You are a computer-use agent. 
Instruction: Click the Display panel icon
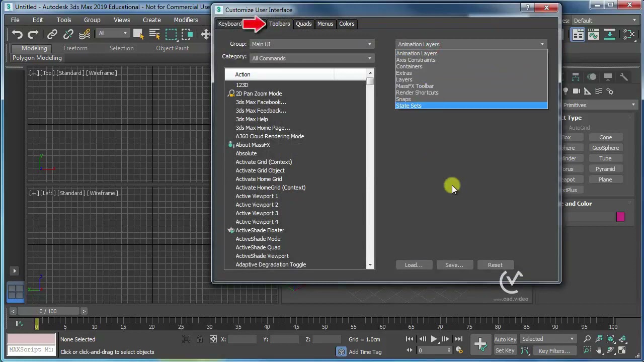[608, 76]
